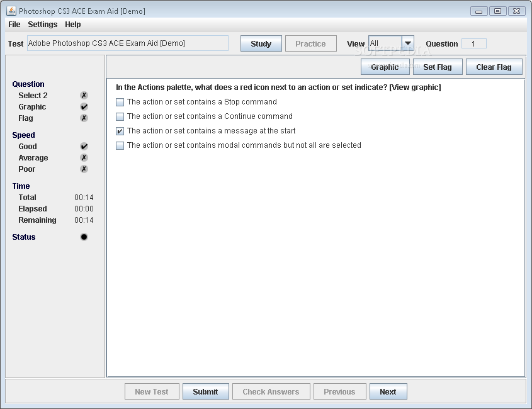Maximize the Exam Aid window
The width and height of the screenshot is (532, 409).
(x=498, y=11)
